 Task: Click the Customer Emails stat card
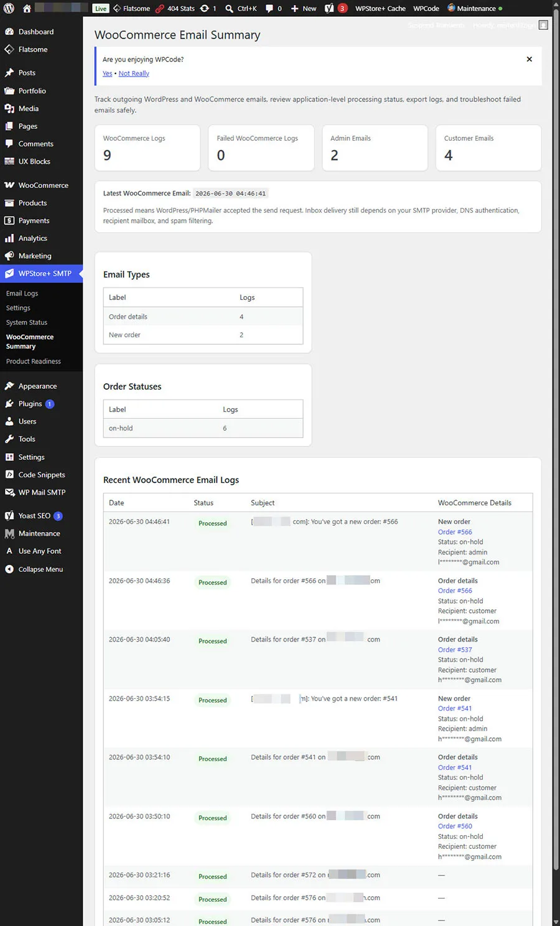click(x=488, y=148)
